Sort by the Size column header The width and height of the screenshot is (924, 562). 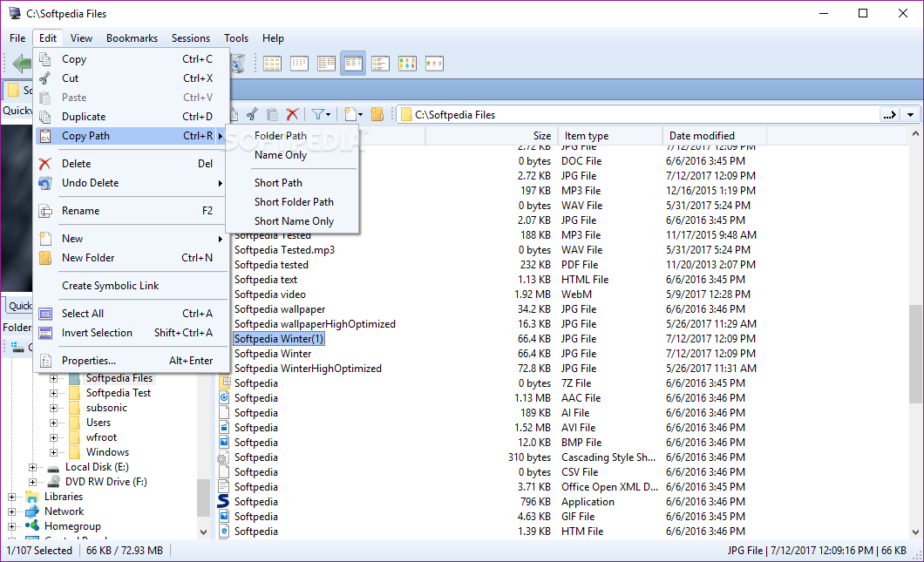[x=490, y=136]
